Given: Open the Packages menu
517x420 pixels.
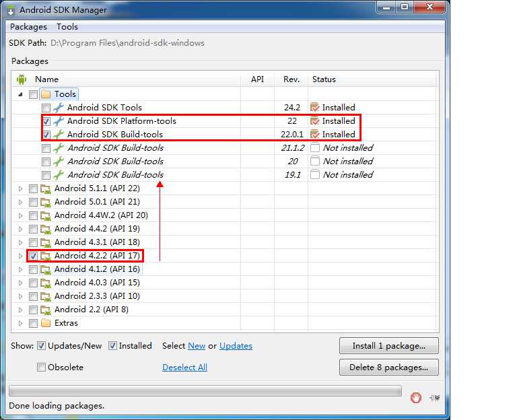Looking at the screenshot, I should coord(28,27).
